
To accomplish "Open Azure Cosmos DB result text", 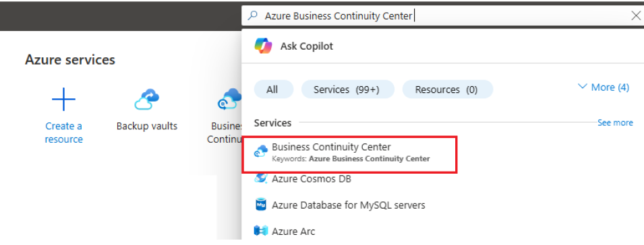I will click(312, 179).
